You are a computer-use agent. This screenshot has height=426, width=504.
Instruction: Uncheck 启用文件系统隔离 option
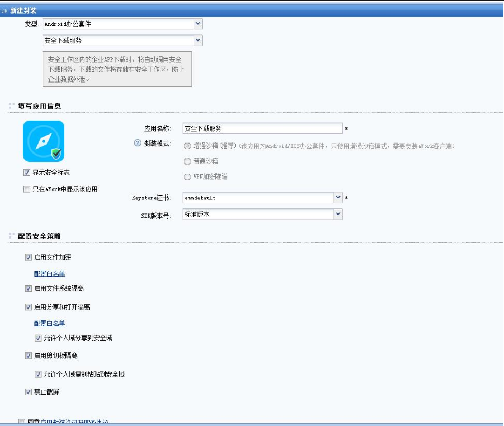tap(28, 289)
